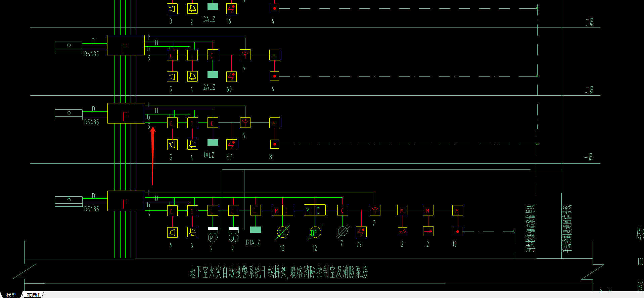This screenshot has width=644, height=298.
Task: Click the 二层 floor label
Action: point(589,90)
